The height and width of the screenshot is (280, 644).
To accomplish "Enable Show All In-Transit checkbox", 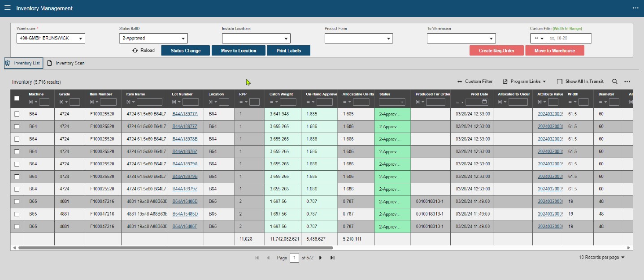I will tap(560, 81).
